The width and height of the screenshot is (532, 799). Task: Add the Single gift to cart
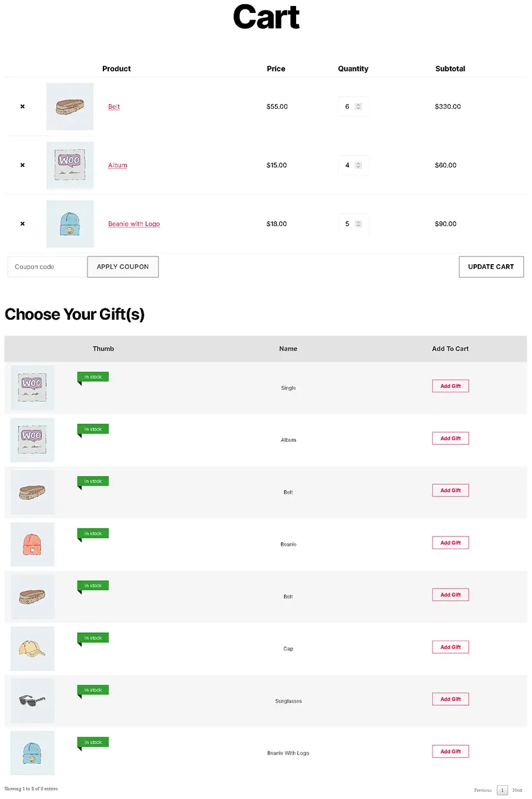point(450,386)
